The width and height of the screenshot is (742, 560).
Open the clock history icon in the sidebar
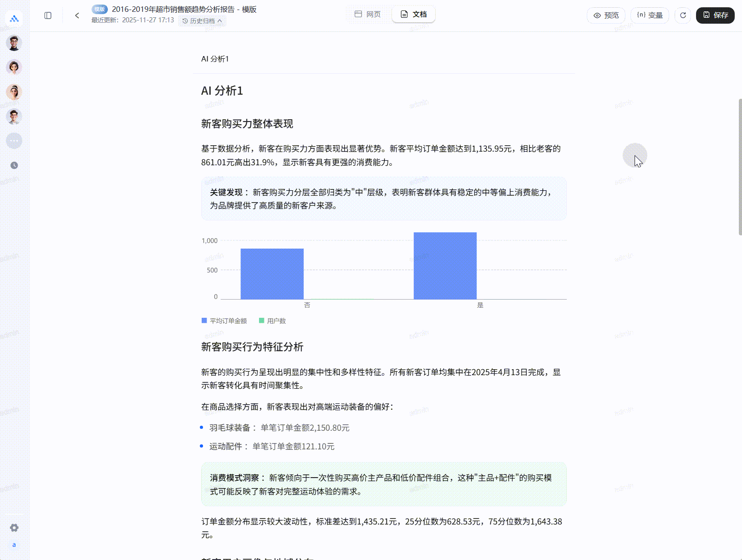[14, 165]
